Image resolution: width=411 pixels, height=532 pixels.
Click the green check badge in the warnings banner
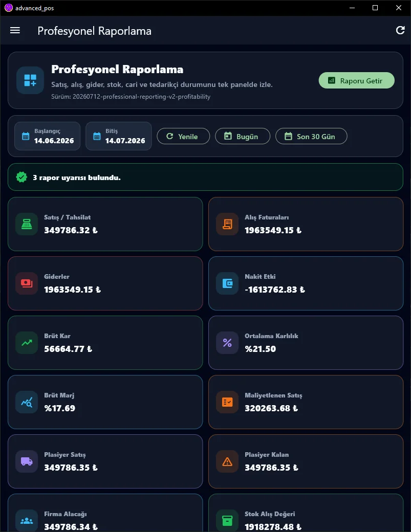21,177
